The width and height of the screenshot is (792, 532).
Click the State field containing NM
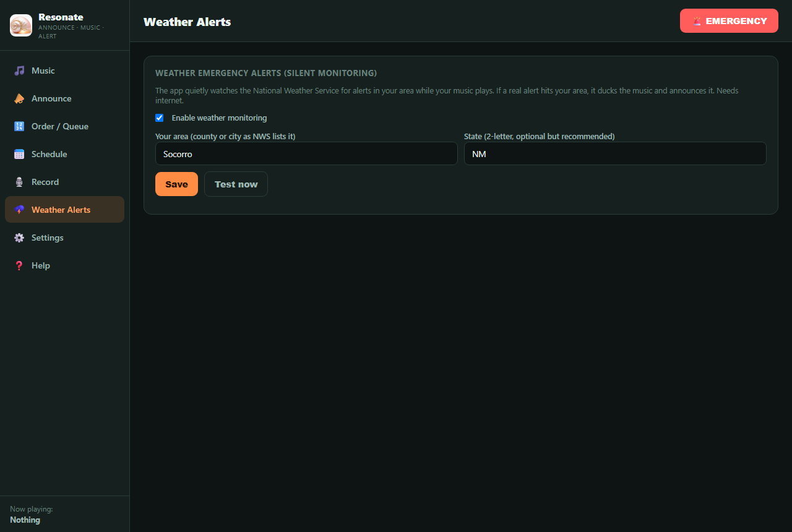coord(615,154)
